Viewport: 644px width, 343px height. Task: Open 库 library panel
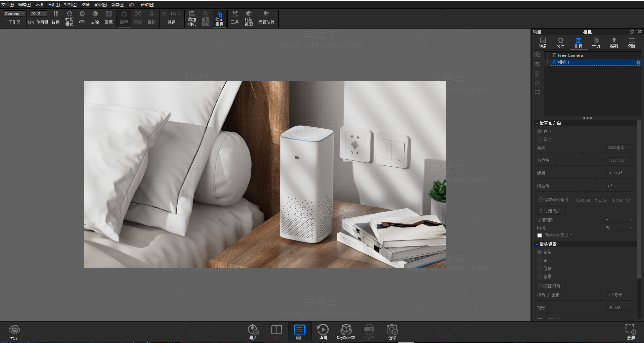[x=276, y=332]
